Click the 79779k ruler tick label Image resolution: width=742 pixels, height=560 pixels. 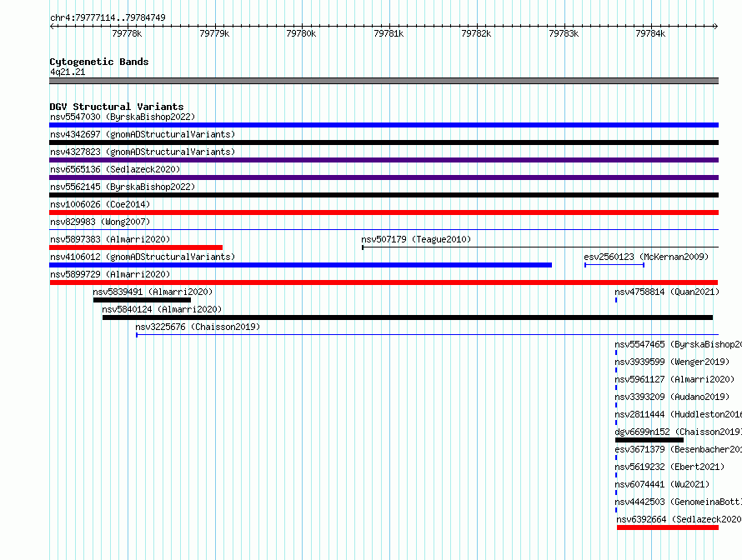[x=214, y=33]
